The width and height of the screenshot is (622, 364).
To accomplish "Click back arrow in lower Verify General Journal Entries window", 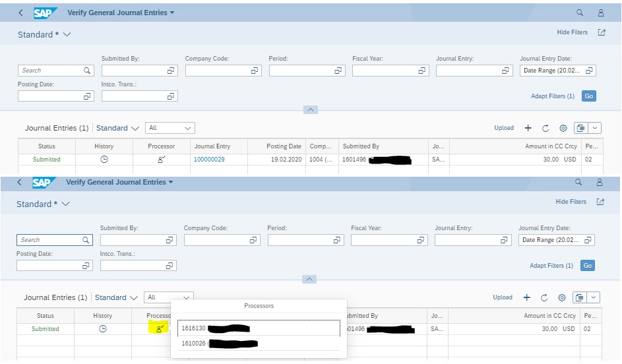I will coord(19,182).
